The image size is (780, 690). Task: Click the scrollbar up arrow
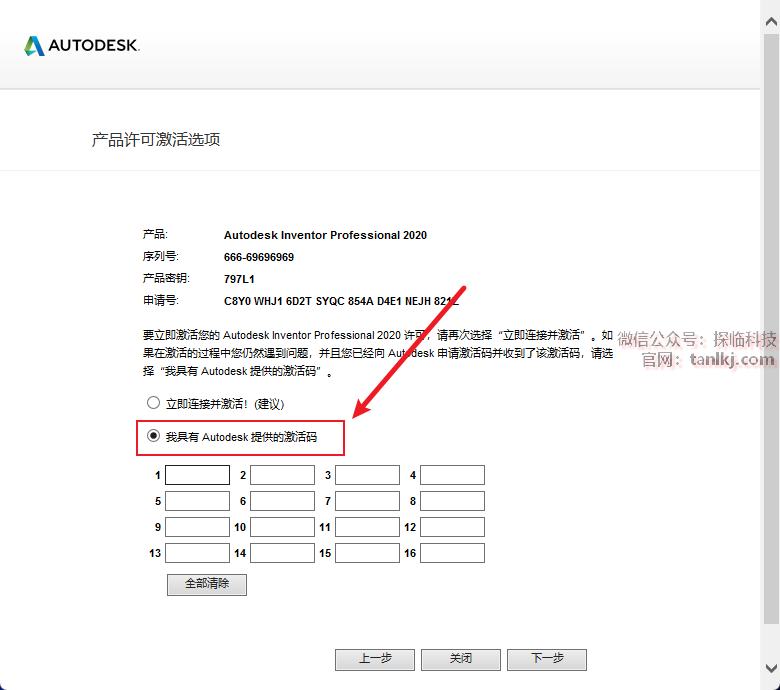772,21
